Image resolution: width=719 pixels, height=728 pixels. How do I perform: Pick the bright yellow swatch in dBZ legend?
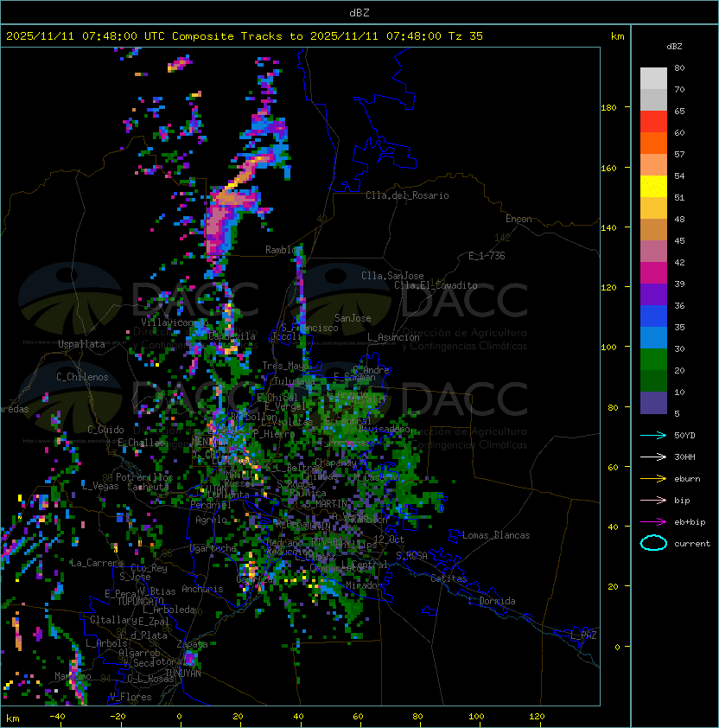point(653,186)
